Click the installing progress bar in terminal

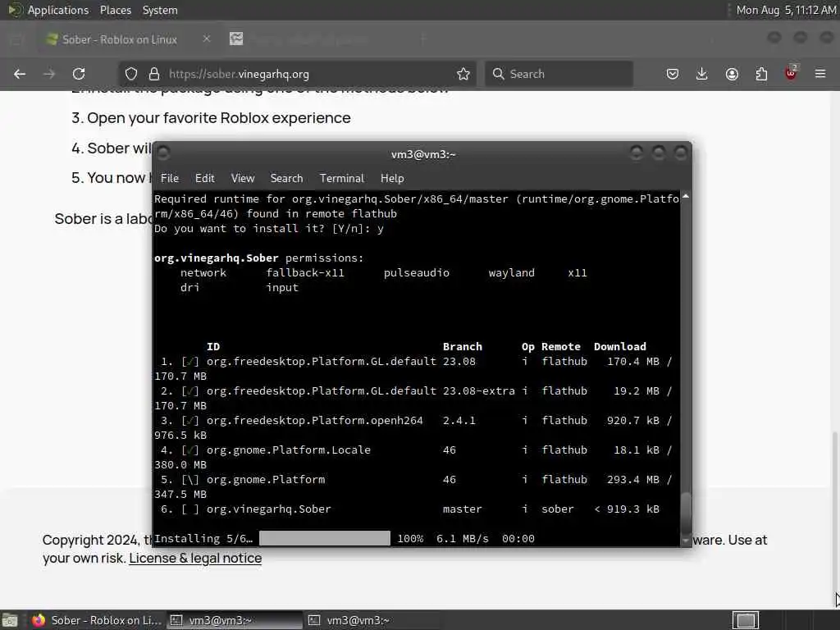325,538
